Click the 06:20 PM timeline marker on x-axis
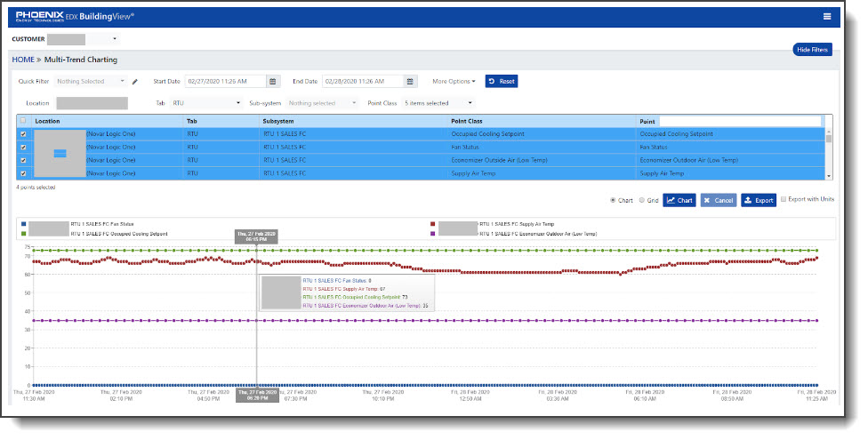Image resolution: width=868 pixels, height=440 pixels. coord(257,396)
